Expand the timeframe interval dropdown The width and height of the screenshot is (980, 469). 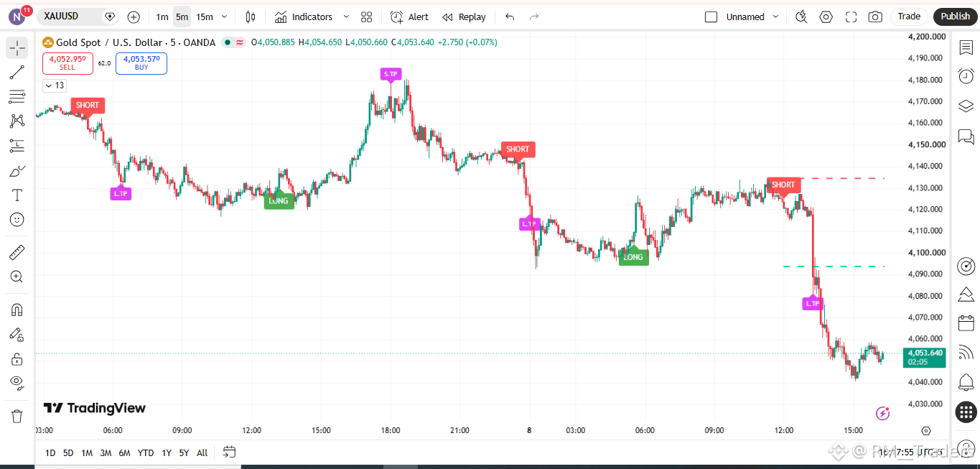225,17
